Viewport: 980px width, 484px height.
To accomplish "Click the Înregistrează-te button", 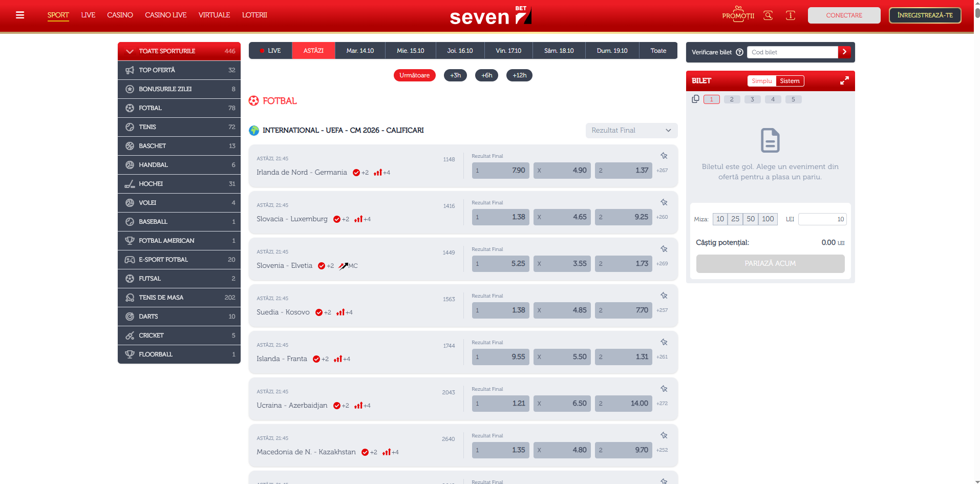I will point(924,15).
